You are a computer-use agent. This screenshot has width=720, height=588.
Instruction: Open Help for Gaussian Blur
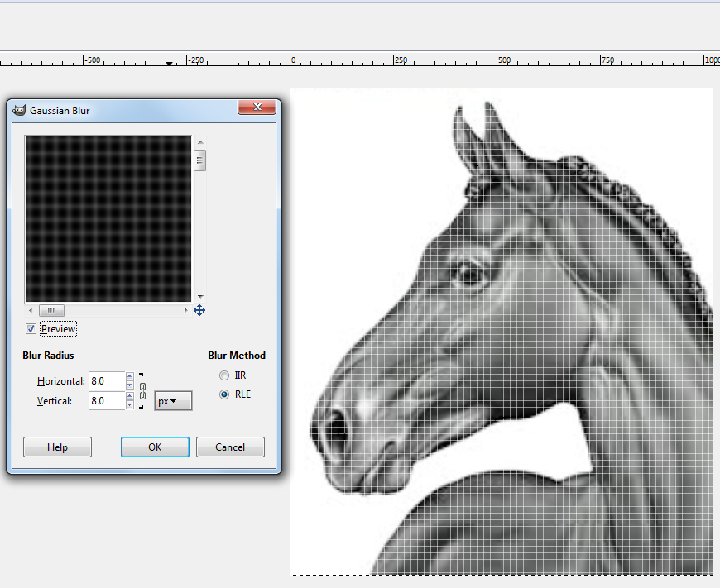click(x=57, y=447)
